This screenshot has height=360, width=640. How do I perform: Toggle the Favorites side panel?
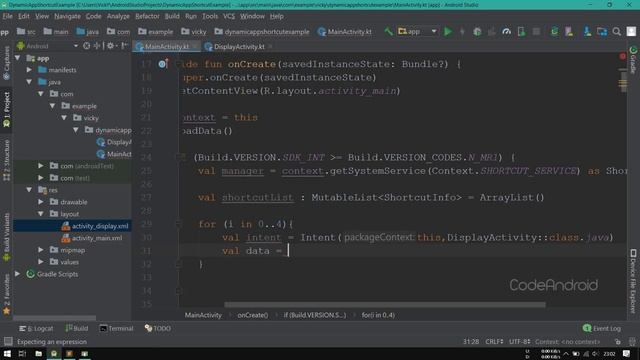[6, 294]
